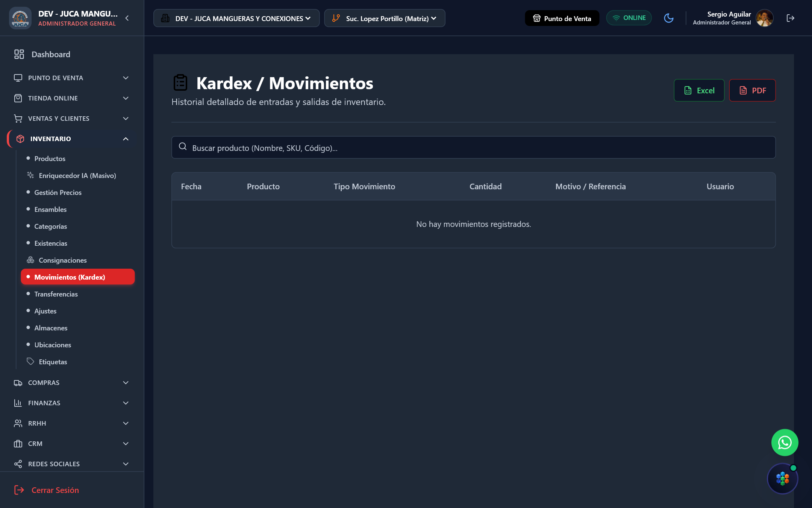Click the logout icon in the header

pos(791,18)
